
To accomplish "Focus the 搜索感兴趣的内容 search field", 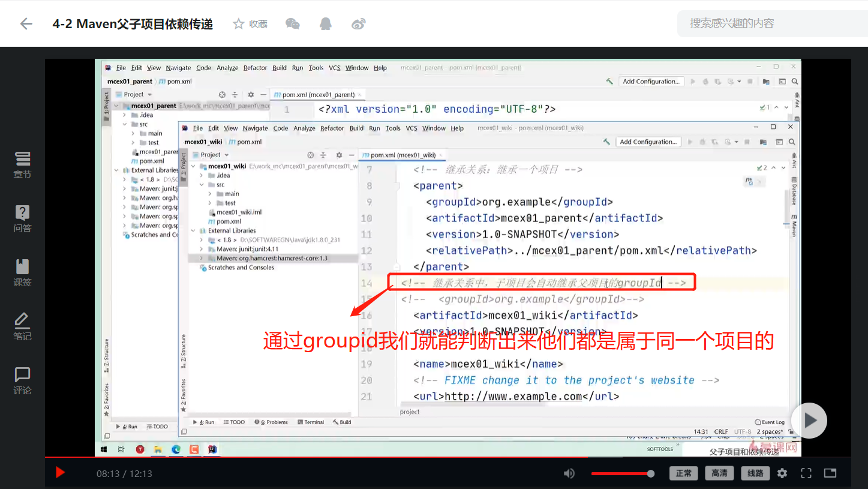I will 773,24.
